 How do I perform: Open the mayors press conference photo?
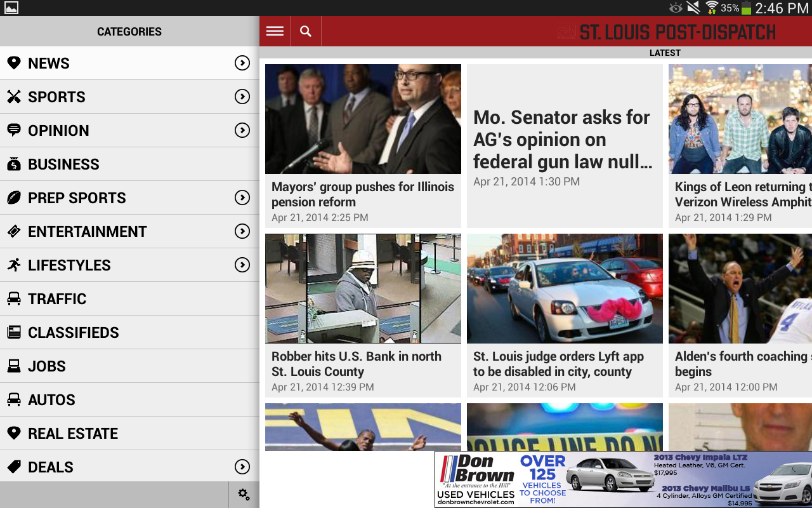coord(363,119)
